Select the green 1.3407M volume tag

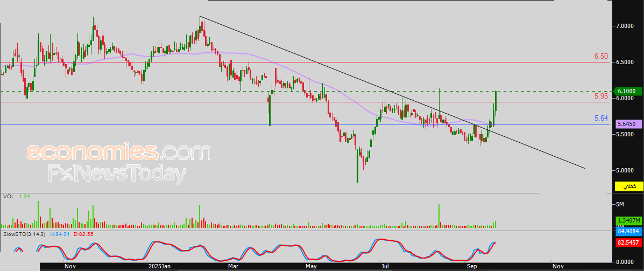point(629,221)
